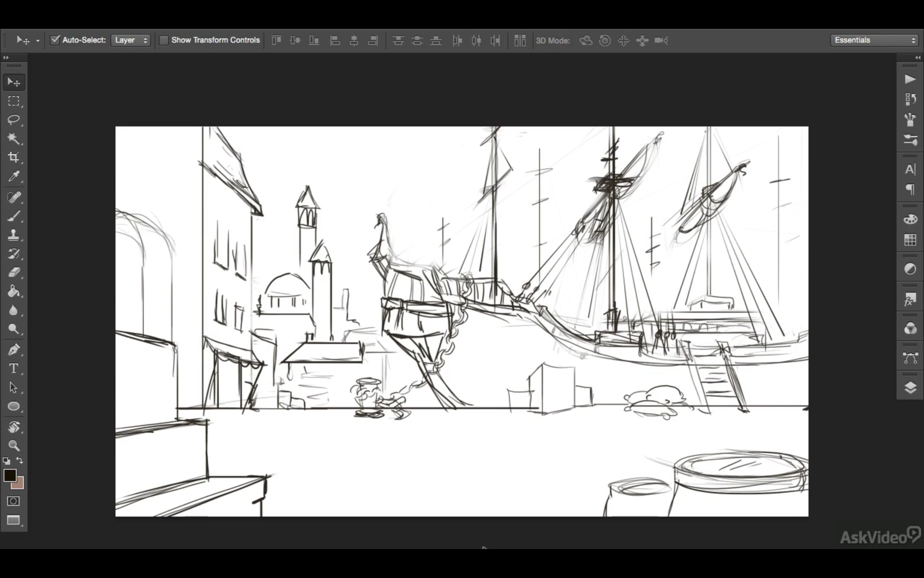This screenshot has width=924, height=578.
Task: Click Distribute Top Edges button
Action: click(398, 40)
